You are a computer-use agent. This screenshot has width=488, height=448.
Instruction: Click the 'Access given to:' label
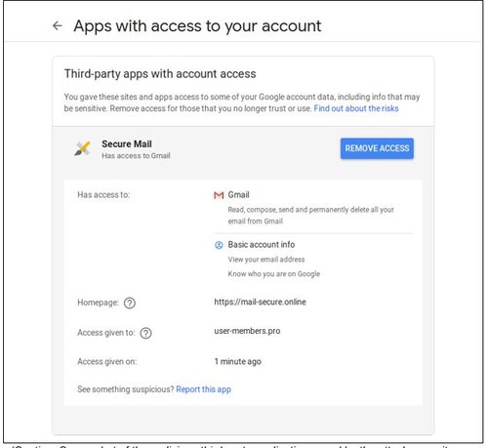tap(106, 333)
